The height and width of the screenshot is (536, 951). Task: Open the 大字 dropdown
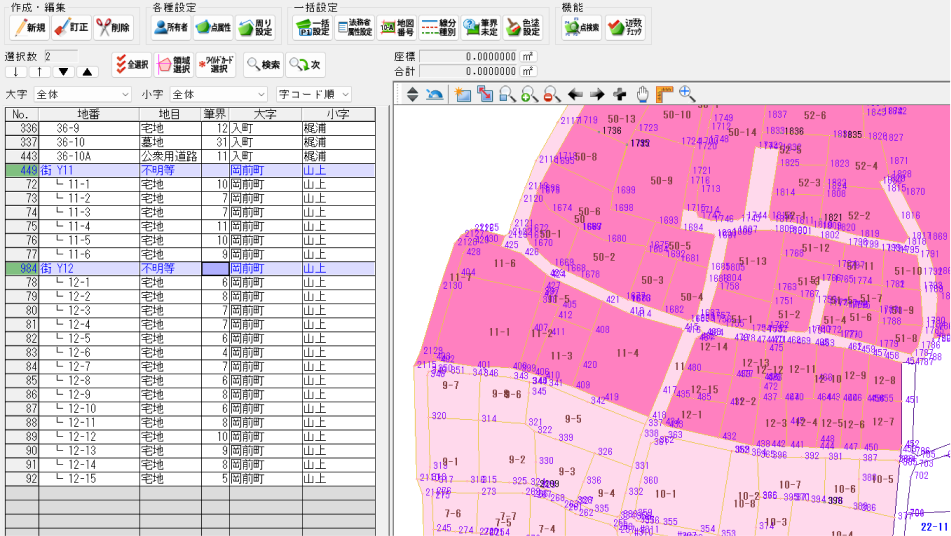82,94
